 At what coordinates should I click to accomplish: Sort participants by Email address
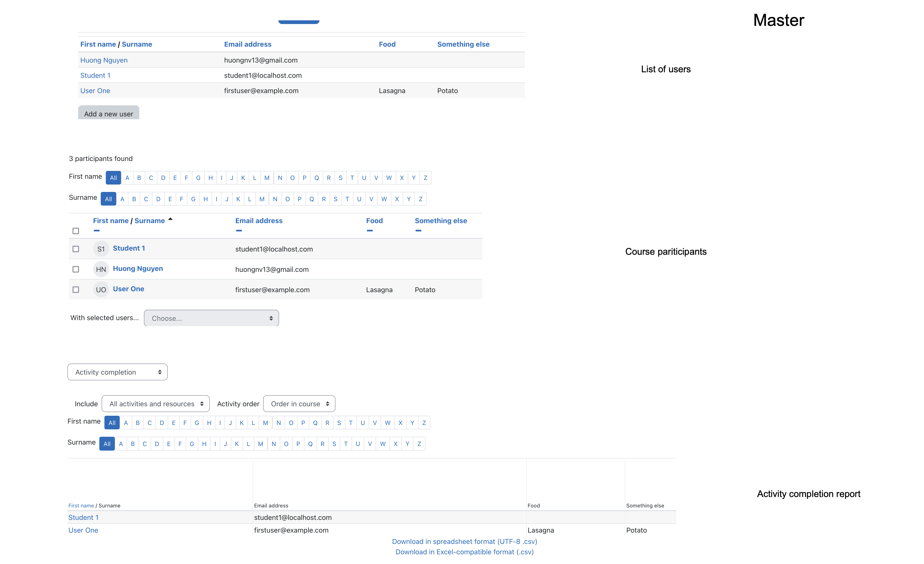[x=259, y=221]
